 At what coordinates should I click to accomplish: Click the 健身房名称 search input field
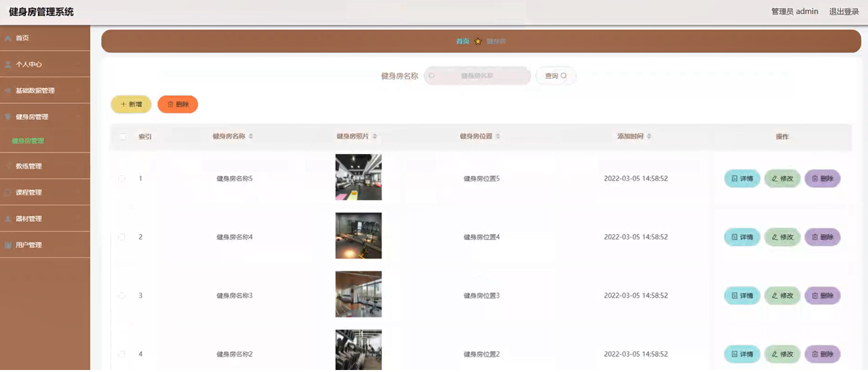pos(477,76)
